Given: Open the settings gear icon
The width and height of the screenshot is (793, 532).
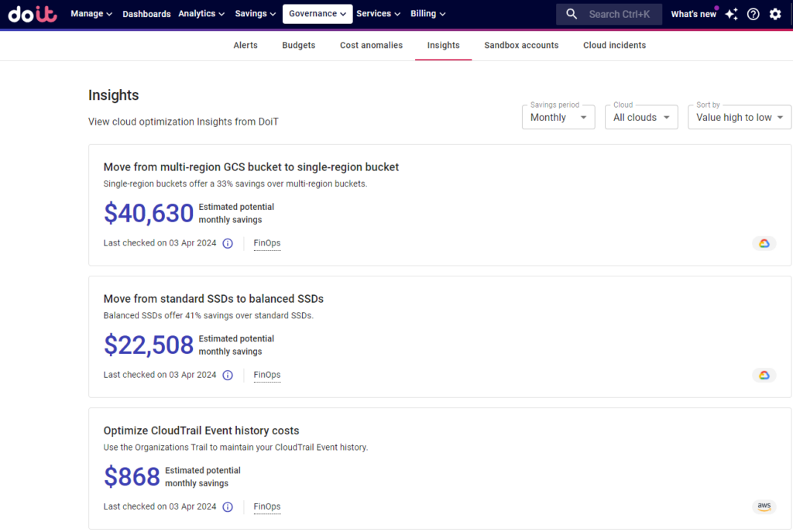Looking at the screenshot, I should pos(775,14).
